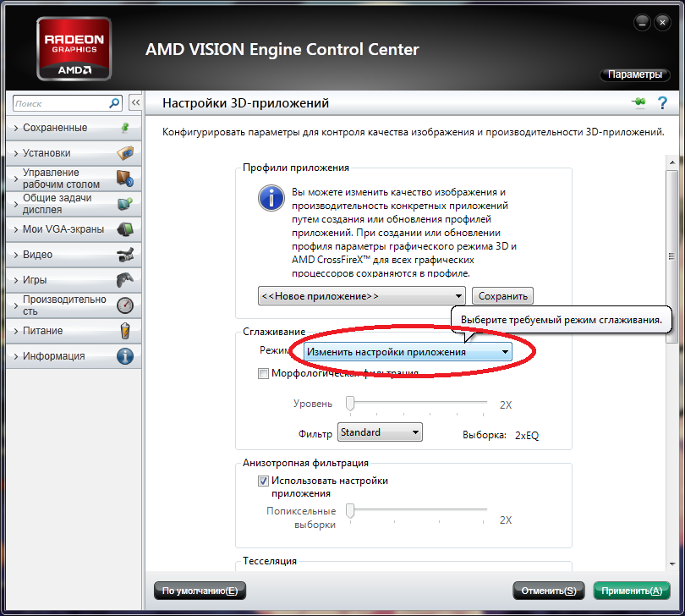The width and height of the screenshot is (685, 616).
Task: Click the Выборка value 2xEQ
Action: pyautogui.click(x=526, y=436)
